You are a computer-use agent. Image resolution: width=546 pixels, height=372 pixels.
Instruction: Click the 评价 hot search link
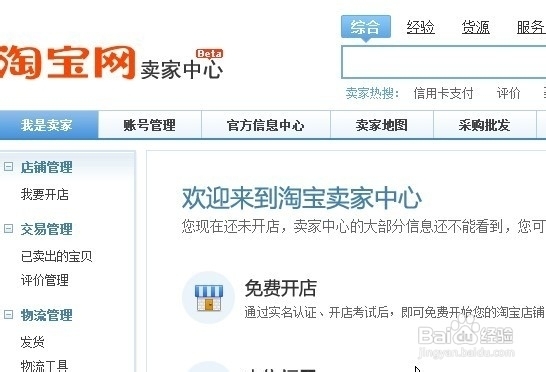508,93
